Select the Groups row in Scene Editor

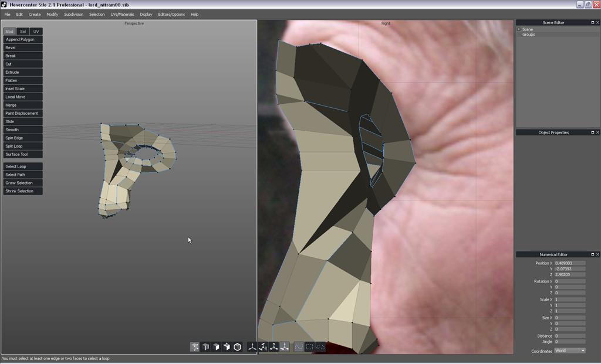click(x=558, y=35)
